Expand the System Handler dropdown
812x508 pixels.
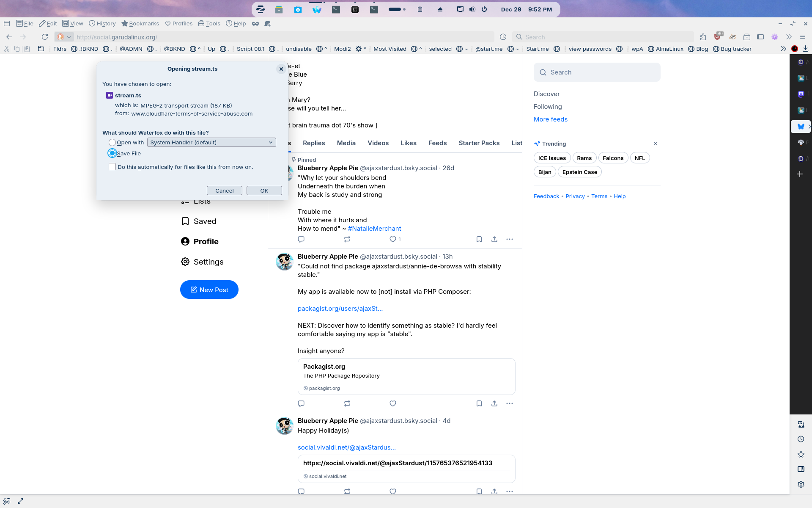211,142
